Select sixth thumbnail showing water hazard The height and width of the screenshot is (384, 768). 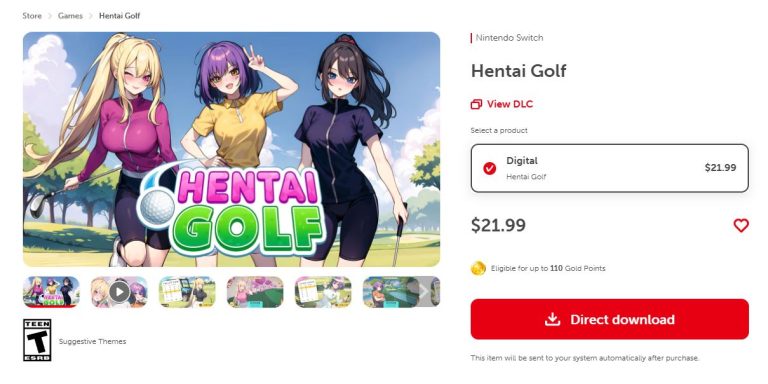click(x=390, y=292)
